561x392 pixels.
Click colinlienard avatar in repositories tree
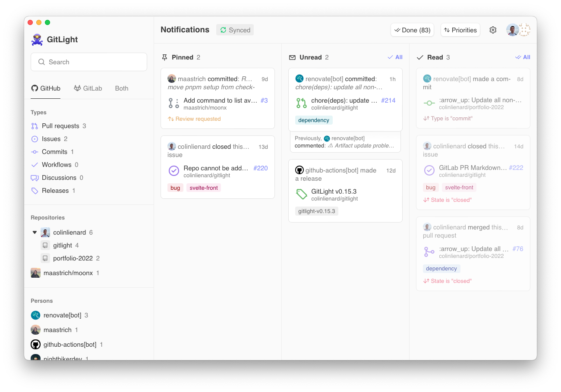[45, 232]
